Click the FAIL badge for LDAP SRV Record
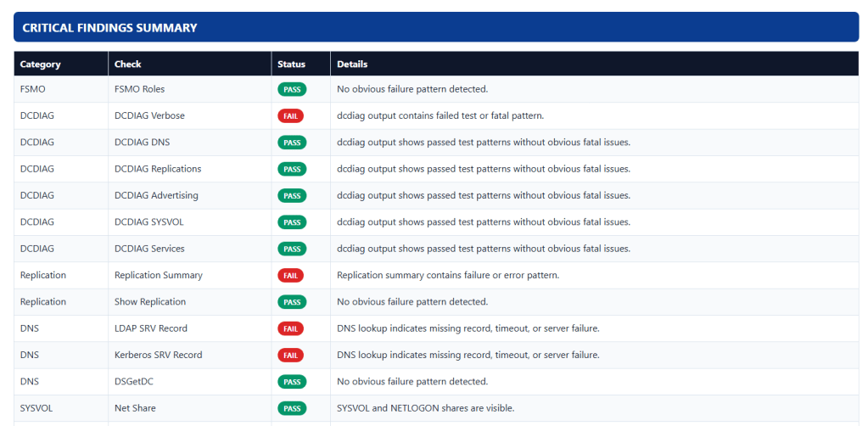This screenshot has width=868, height=426. pyautogui.click(x=290, y=328)
